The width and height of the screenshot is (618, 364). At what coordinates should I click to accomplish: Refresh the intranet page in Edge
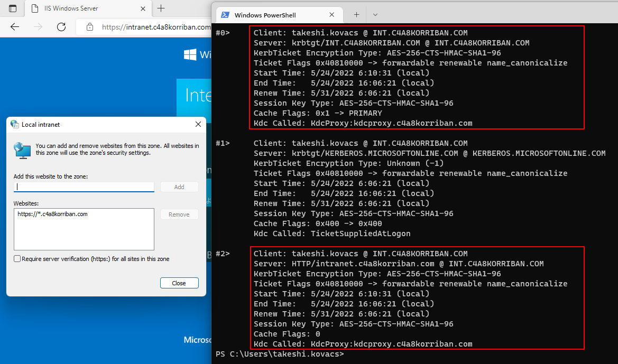61,27
